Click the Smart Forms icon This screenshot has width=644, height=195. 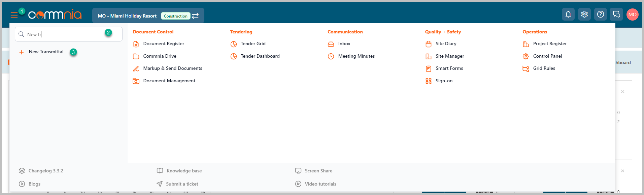click(x=429, y=69)
